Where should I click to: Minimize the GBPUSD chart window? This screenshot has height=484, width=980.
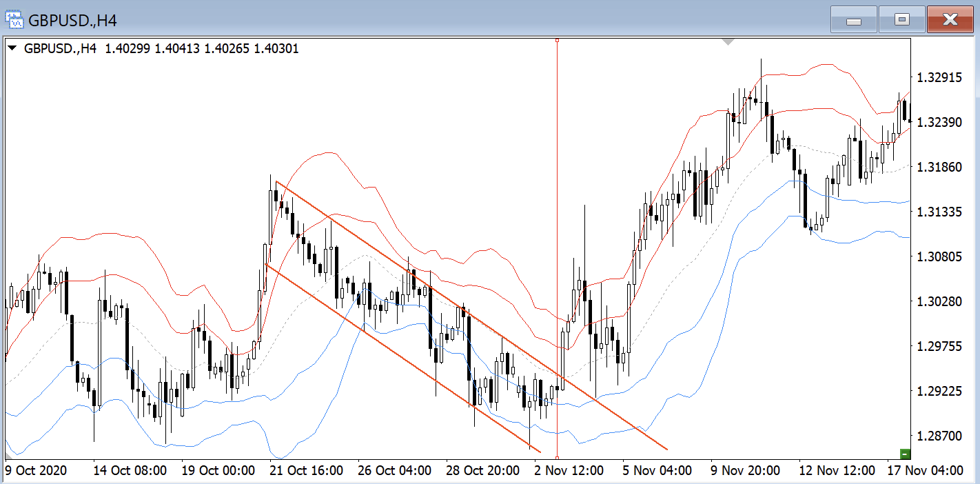853,20
